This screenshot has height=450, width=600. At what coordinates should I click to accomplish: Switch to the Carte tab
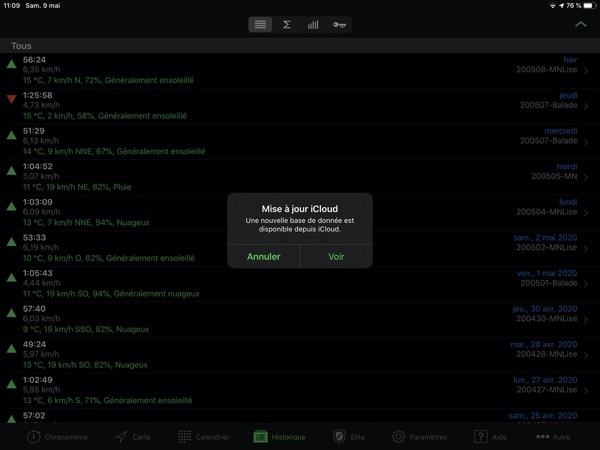click(x=133, y=437)
